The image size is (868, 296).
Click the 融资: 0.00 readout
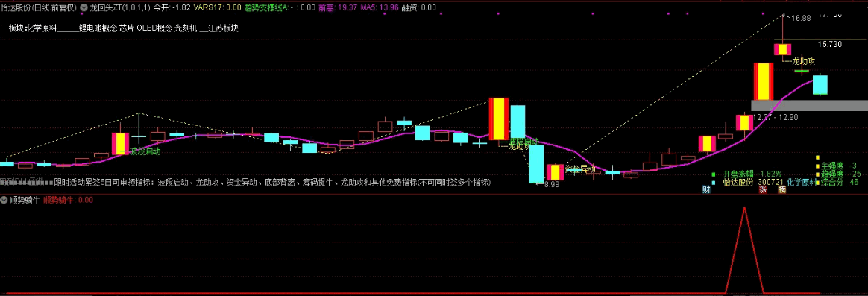coord(418,7)
